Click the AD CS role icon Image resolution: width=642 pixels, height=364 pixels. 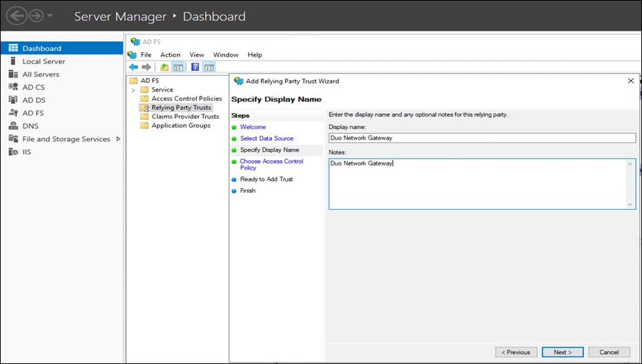pyautogui.click(x=12, y=87)
